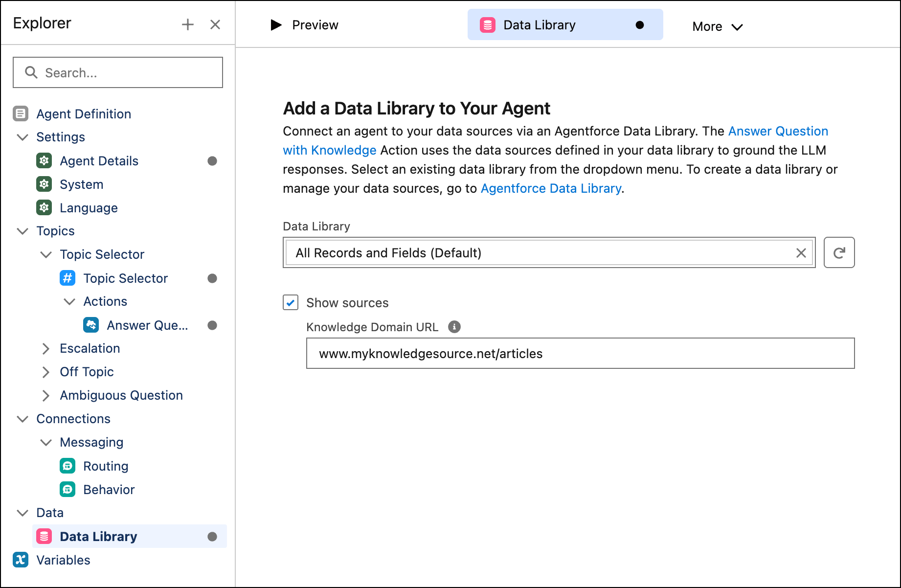Expand the Escalation topic
901x588 pixels.
click(x=46, y=348)
